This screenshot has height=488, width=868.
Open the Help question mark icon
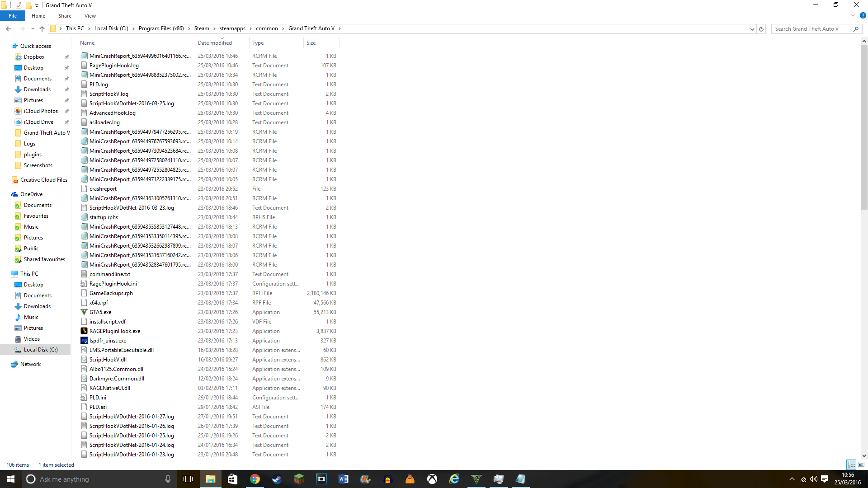[x=863, y=15]
